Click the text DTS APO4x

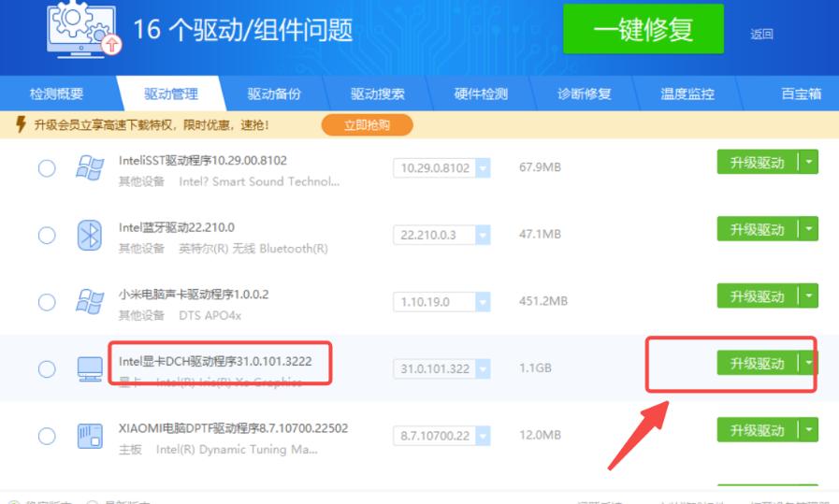tap(210, 316)
